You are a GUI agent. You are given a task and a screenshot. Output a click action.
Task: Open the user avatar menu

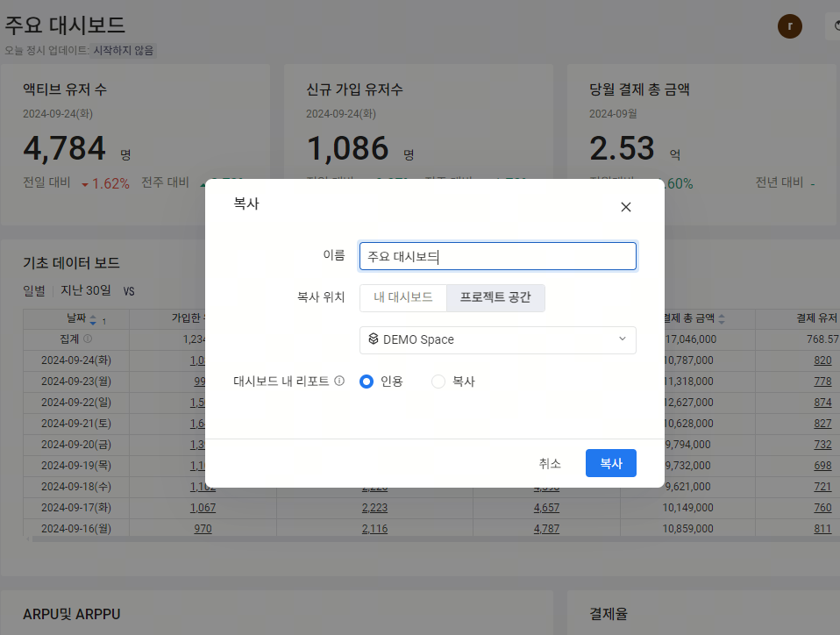(790, 26)
